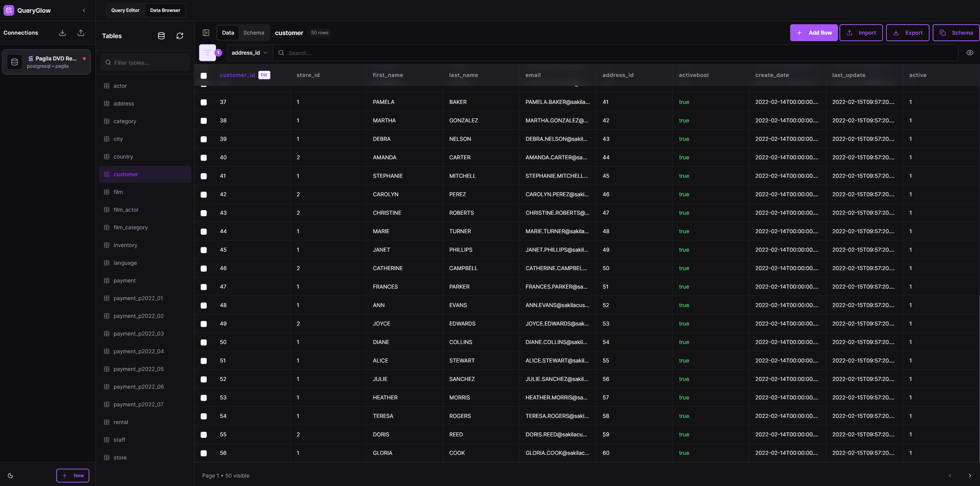This screenshot has height=486, width=980.
Task: Check the select-all rows header checkbox
Action: point(204,75)
